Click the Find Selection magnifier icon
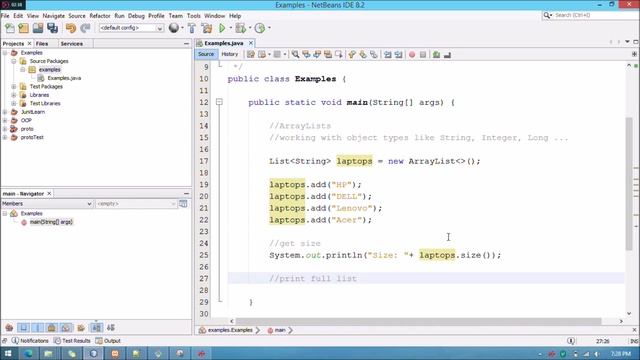640x360 pixels. pyautogui.click(x=295, y=54)
